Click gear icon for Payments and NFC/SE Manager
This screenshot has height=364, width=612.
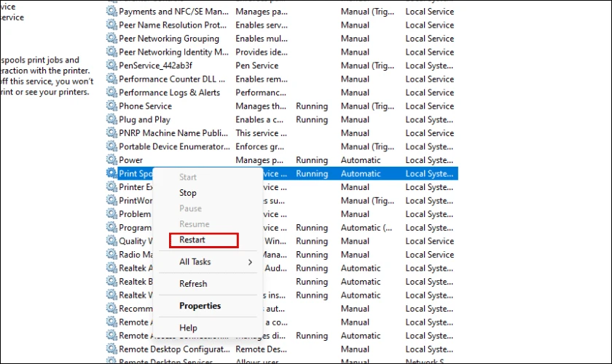(111, 12)
